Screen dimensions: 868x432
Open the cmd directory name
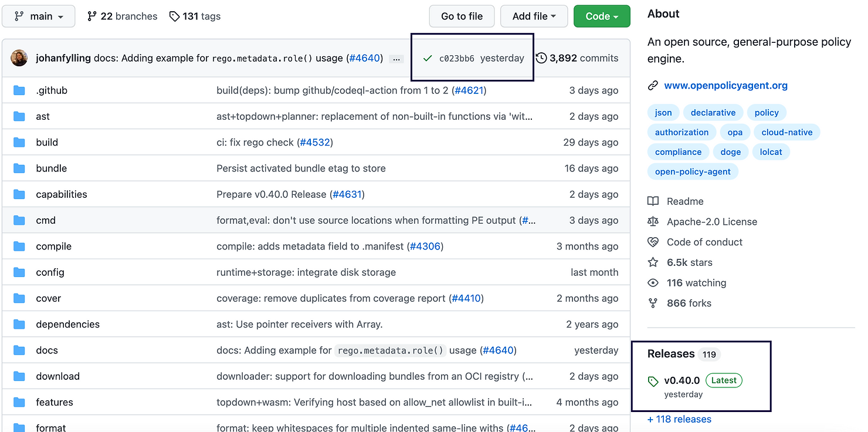click(x=46, y=220)
